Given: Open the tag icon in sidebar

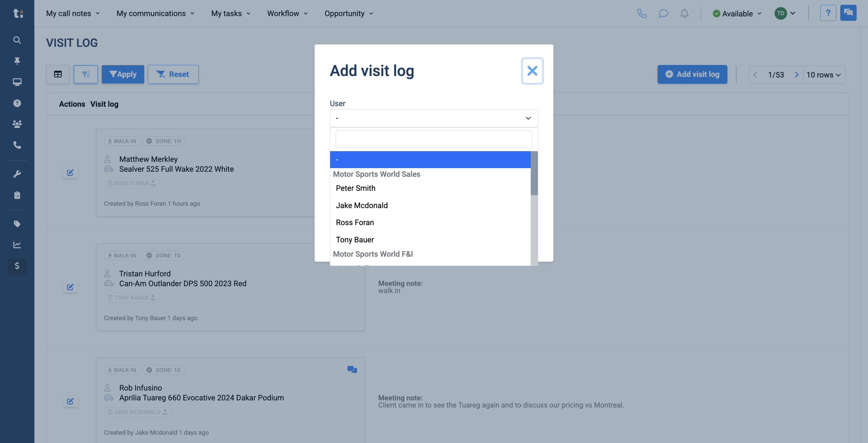Looking at the screenshot, I should [x=17, y=224].
